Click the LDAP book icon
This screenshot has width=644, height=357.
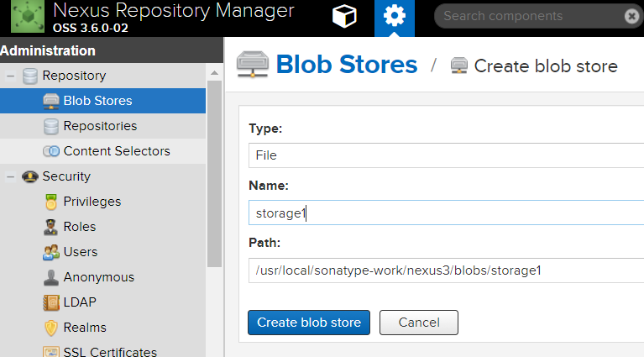coord(50,302)
